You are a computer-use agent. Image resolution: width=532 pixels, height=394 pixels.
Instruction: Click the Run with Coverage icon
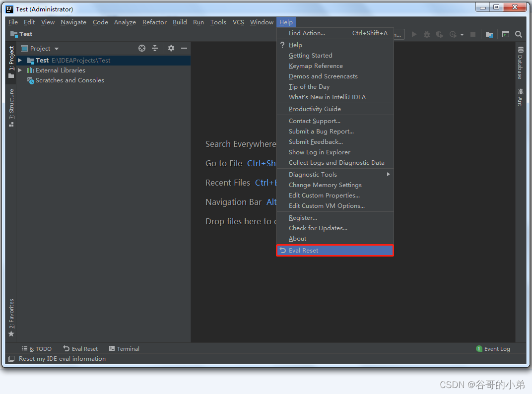coord(440,34)
